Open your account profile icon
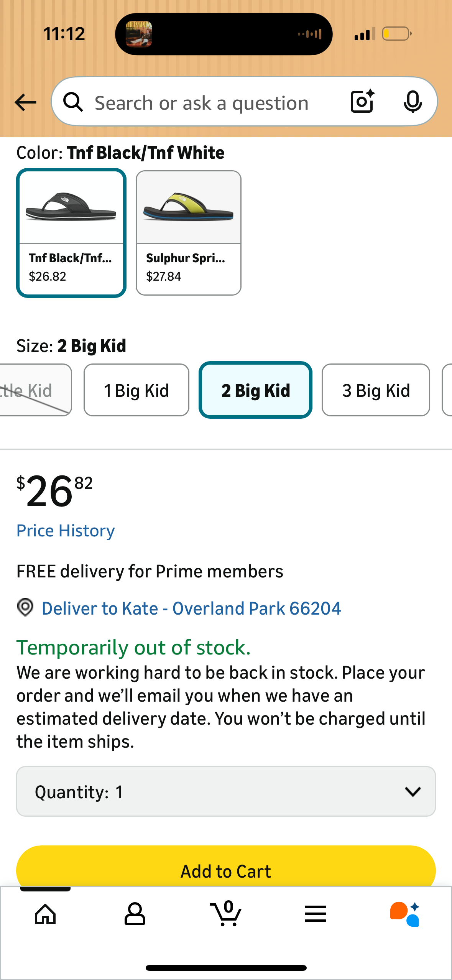This screenshot has height=980, width=452. pyautogui.click(x=135, y=914)
